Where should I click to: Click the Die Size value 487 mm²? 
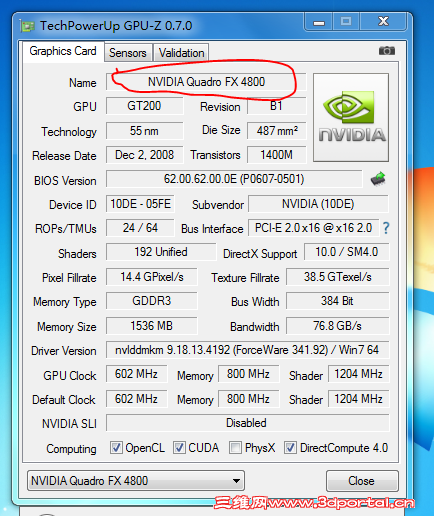(x=276, y=131)
